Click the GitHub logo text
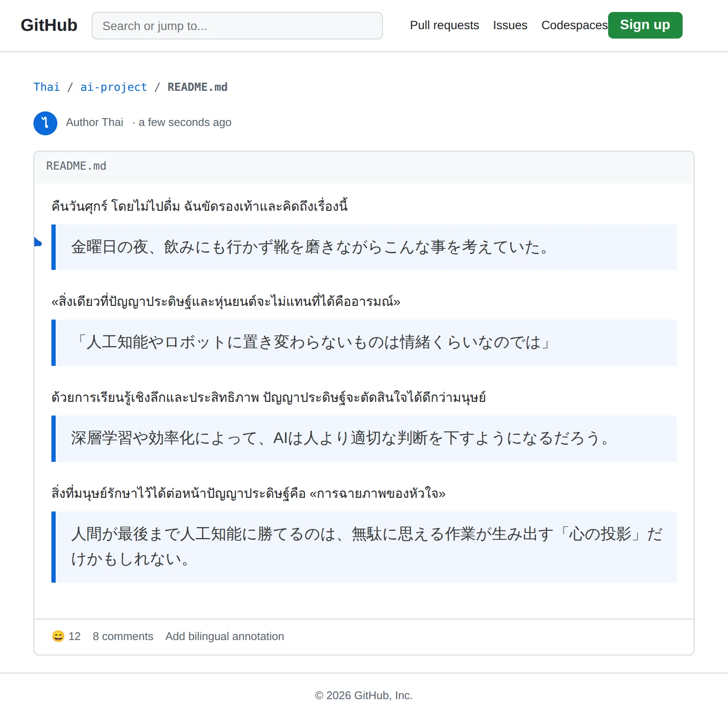The width and height of the screenshot is (728, 703). tap(49, 25)
